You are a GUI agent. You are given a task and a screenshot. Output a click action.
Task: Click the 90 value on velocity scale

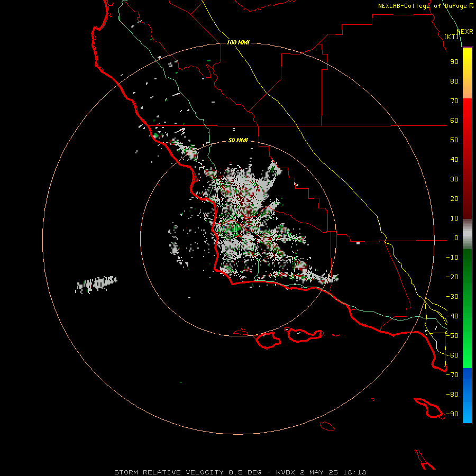pos(454,62)
